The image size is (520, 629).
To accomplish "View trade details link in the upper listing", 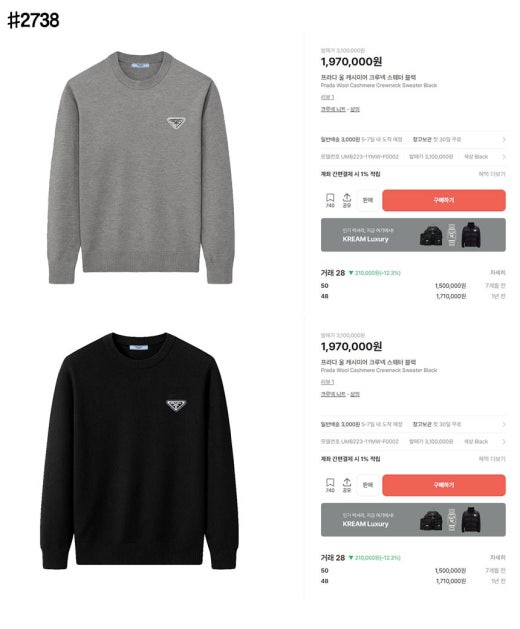I will tap(498, 272).
